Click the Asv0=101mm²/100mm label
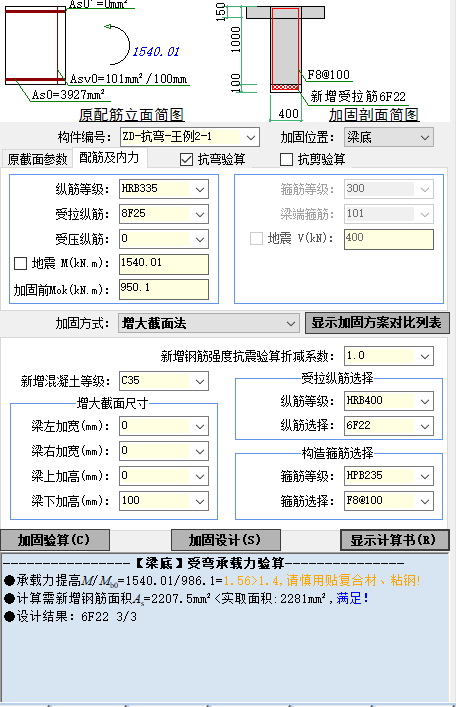This screenshot has height=707, width=456. click(x=128, y=79)
